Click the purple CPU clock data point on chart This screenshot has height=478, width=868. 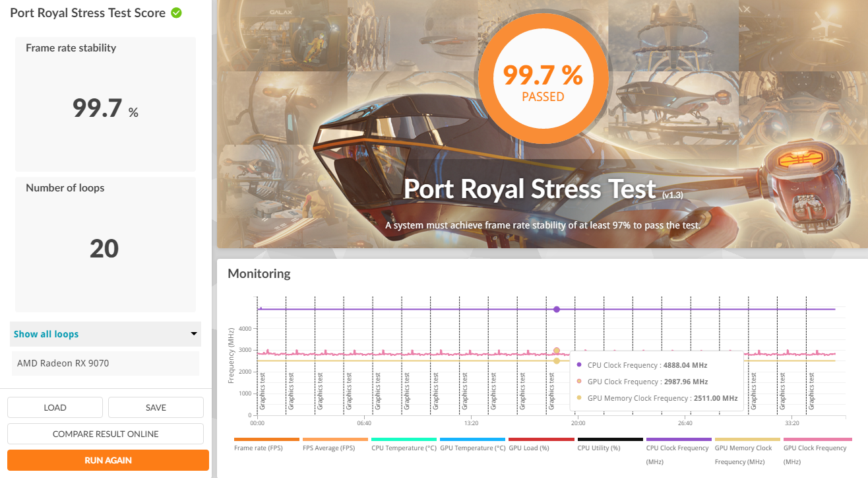click(557, 309)
